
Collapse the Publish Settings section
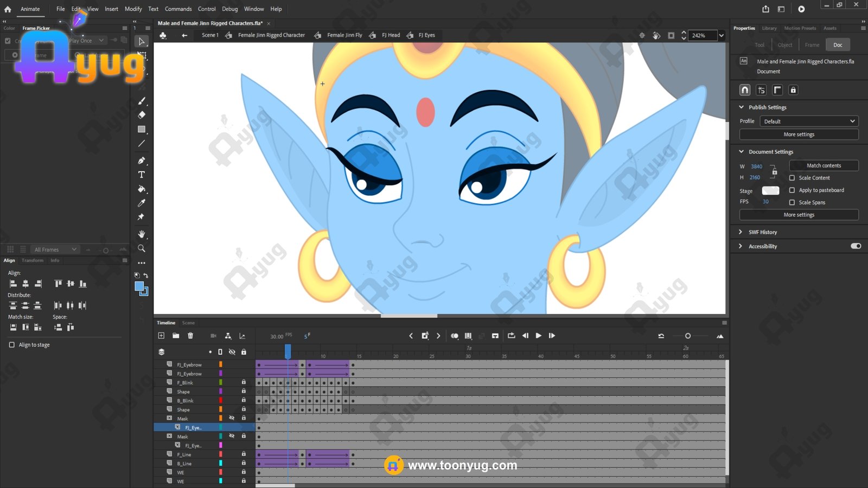point(741,107)
